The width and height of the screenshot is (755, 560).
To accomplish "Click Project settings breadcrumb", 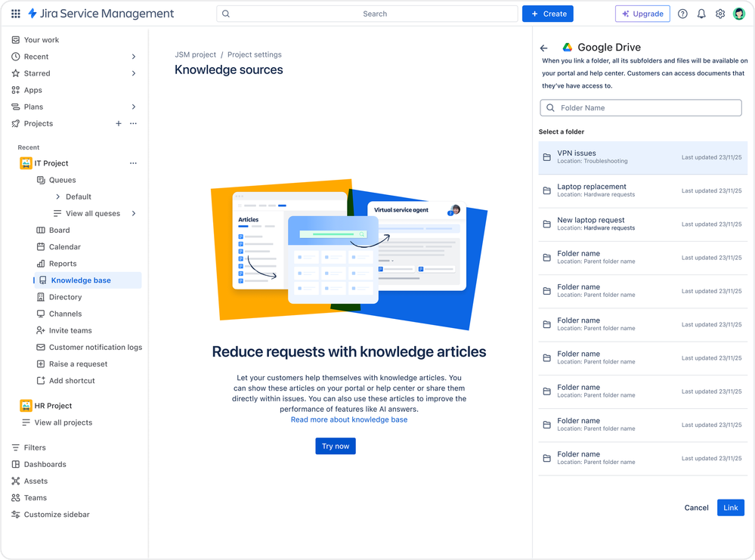I will 254,55.
